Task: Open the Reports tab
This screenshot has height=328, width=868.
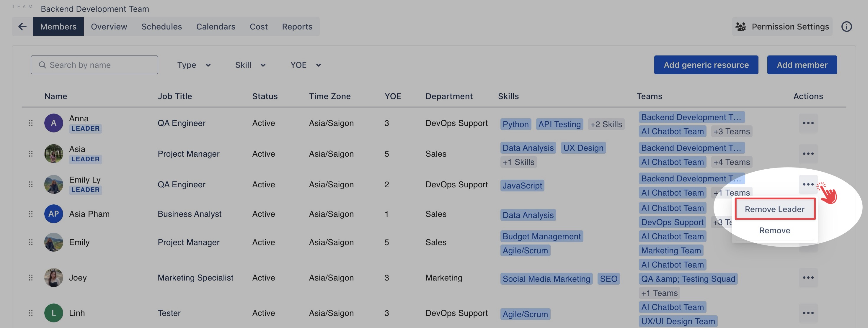Action: pyautogui.click(x=297, y=27)
